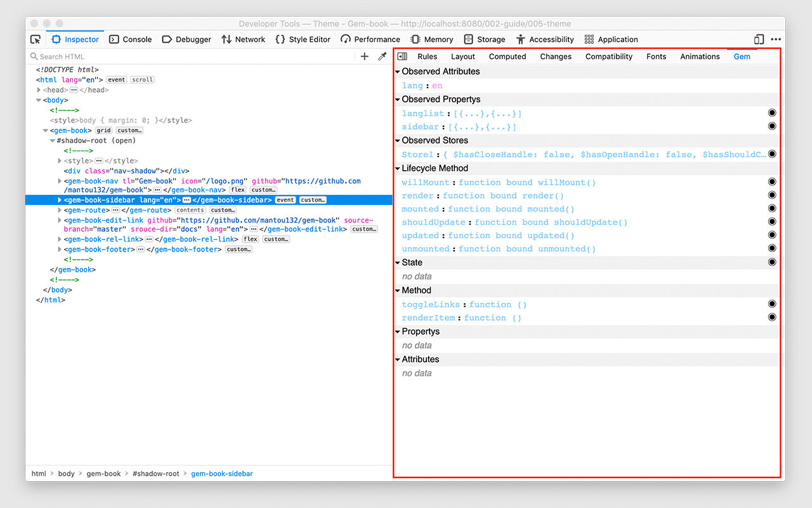
Task: Click the inspect circle for unmounted
Action: pos(772,248)
